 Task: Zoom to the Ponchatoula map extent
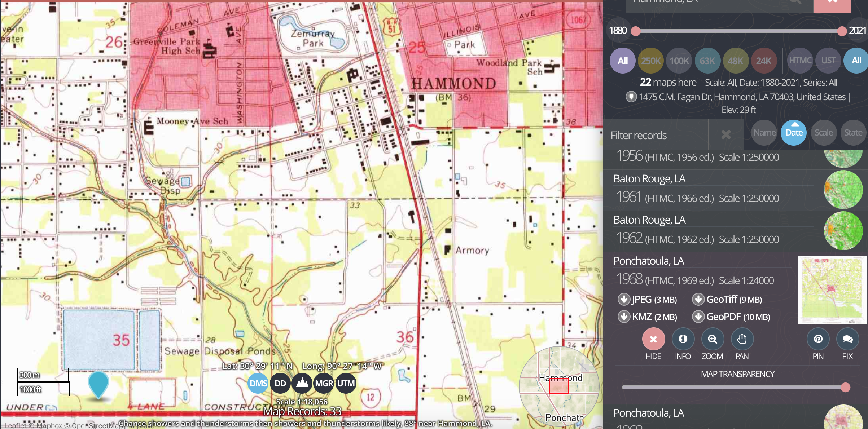click(x=712, y=339)
